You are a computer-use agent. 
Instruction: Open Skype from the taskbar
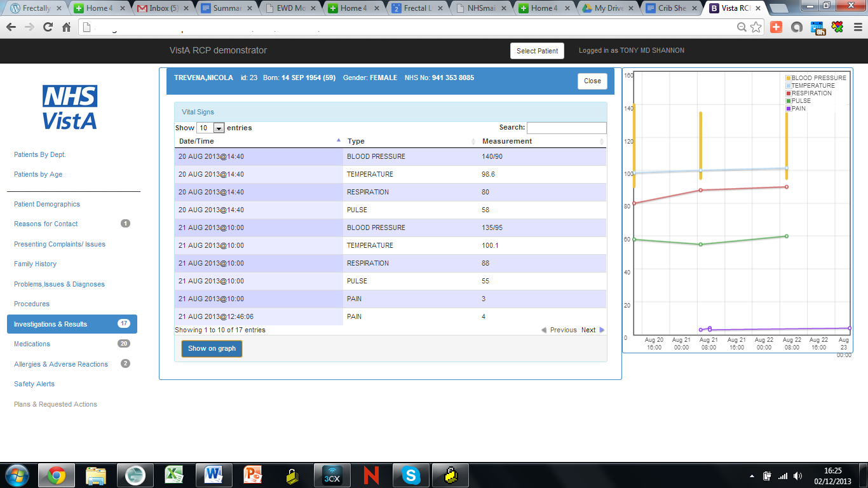[x=410, y=475]
